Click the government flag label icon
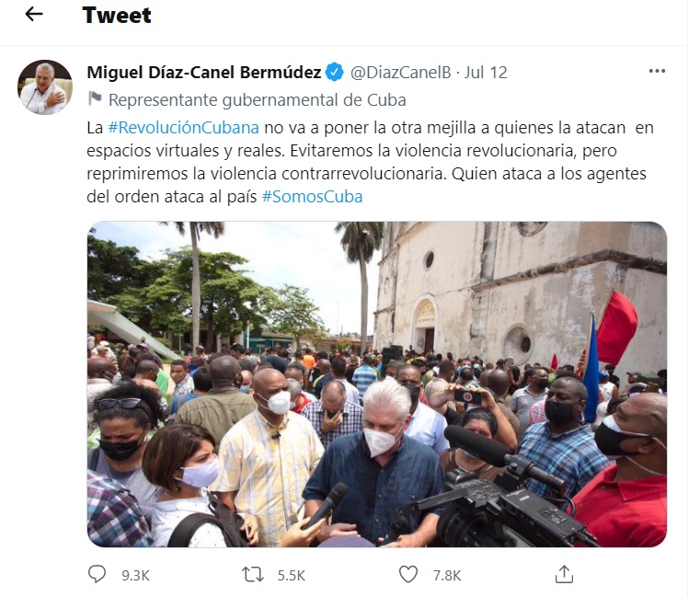Viewport: 700px width, 597px height. (95, 98)
